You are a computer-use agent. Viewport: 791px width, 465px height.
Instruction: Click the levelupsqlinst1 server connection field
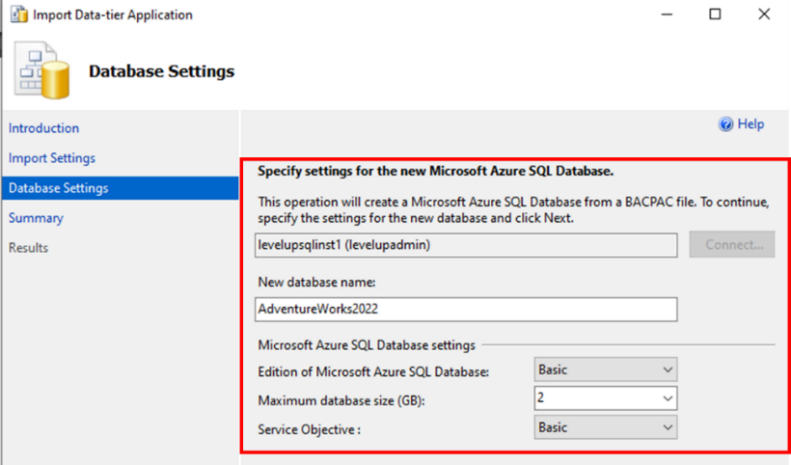465,244
